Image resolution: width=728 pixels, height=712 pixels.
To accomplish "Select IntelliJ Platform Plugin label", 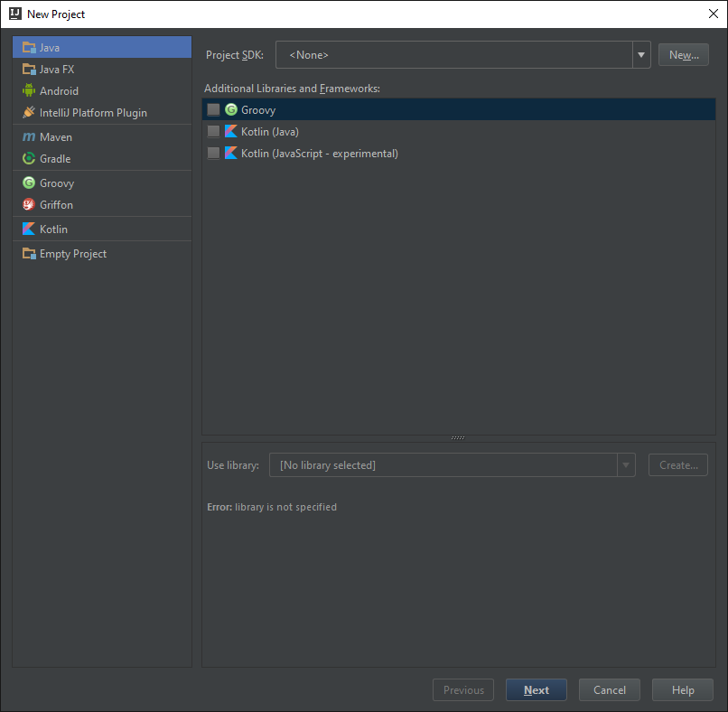I will tap(93, 113).
